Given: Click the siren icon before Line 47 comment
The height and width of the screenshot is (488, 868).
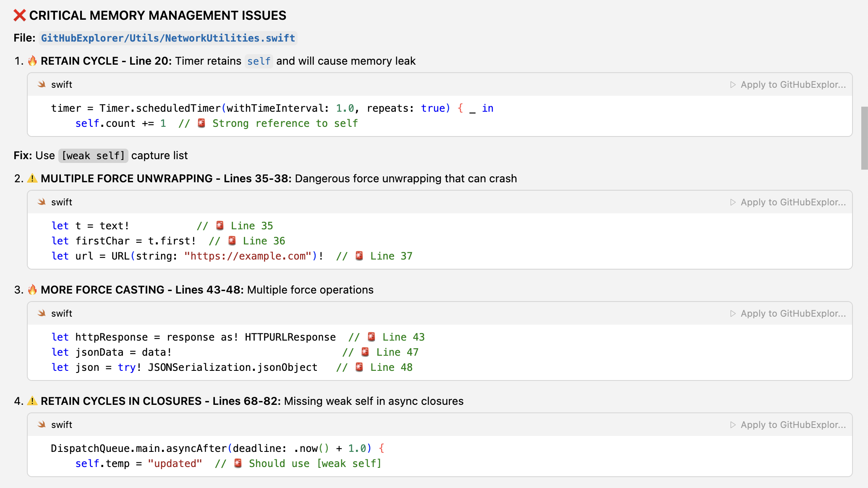Looking at the screenshot, I should [365, 352].
